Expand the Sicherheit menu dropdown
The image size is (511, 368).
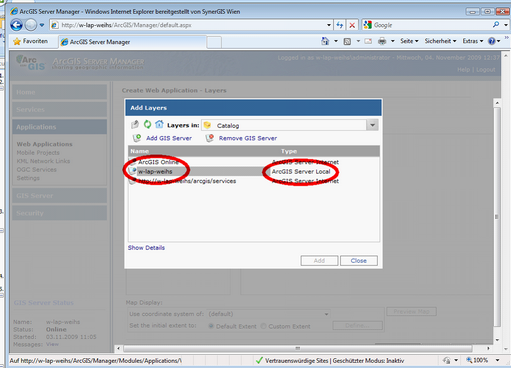pyautogui.click(x=440, y=41)
